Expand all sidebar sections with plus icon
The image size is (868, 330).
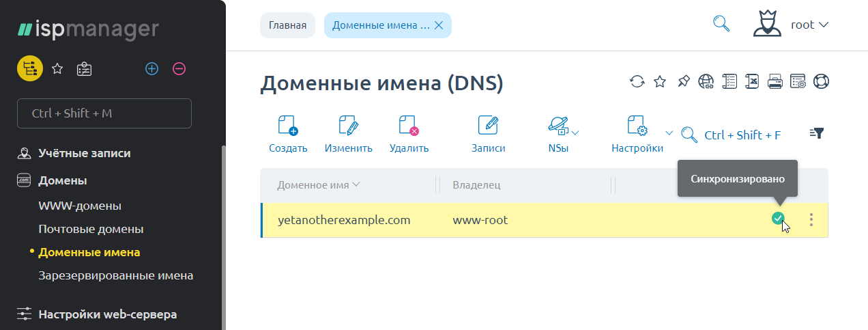click(151, 68)
